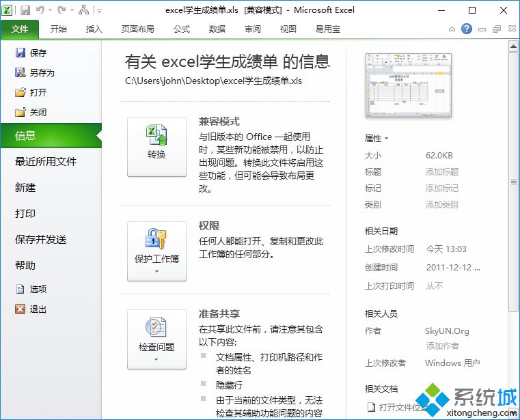This screenshot has height=420, width=520.
Task: Click the Save icon in the quick access toolbar
Action: [25, 10]
